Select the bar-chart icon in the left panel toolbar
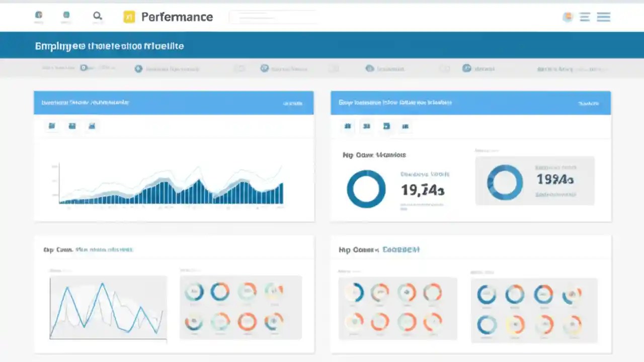The width and height of the screenshot is (644, 362). pos(72,126)
